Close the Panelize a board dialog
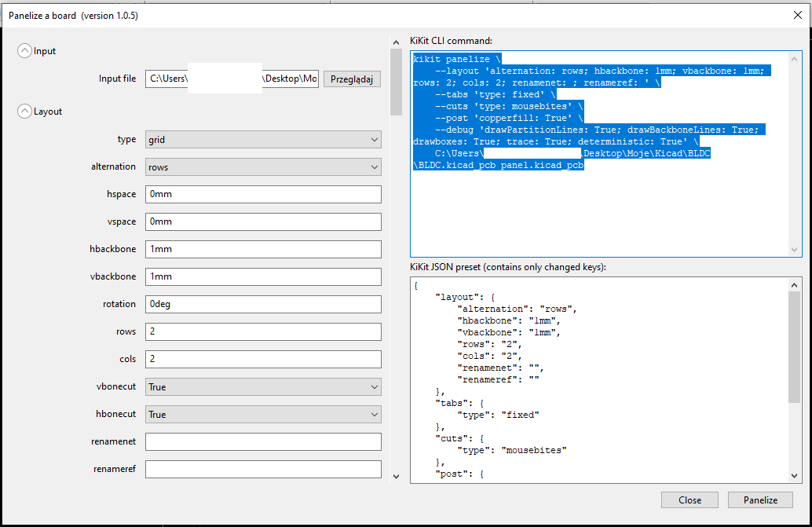The height and width of the screenshot is (527, 812). [x=798, y=15]
